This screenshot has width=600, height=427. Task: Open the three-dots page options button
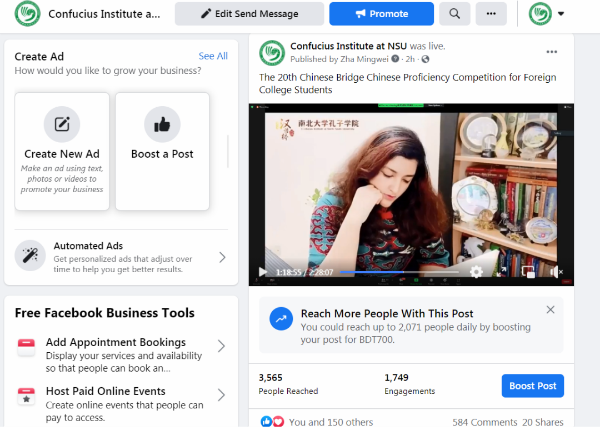click(x=490, y=14)
